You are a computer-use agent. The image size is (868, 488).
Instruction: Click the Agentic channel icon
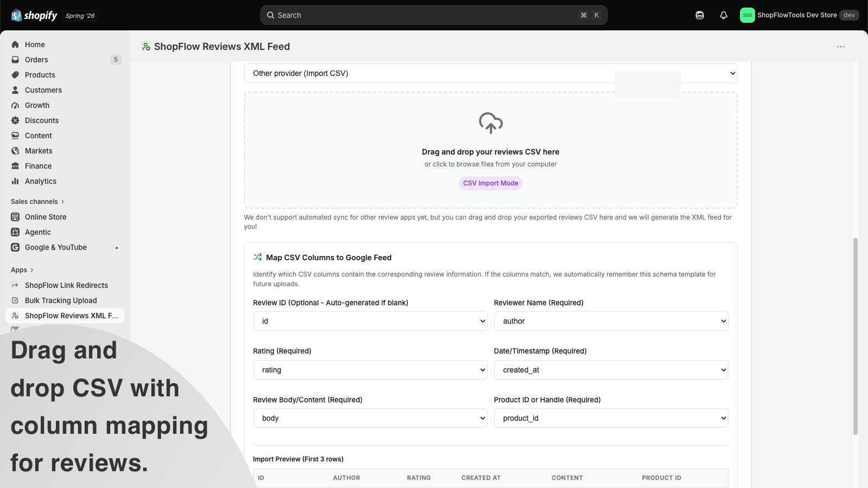click(x=15, y=232)
